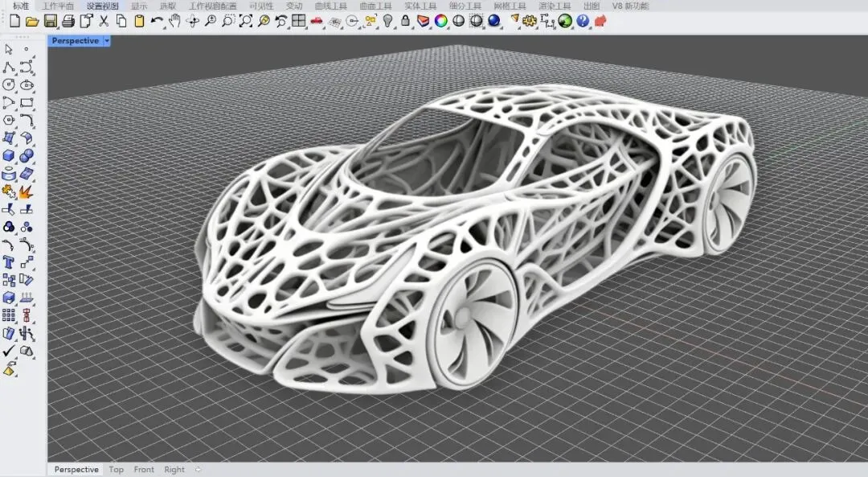Click the New file icon
This screenshot has height=477, width=868.
pos(15,21)
